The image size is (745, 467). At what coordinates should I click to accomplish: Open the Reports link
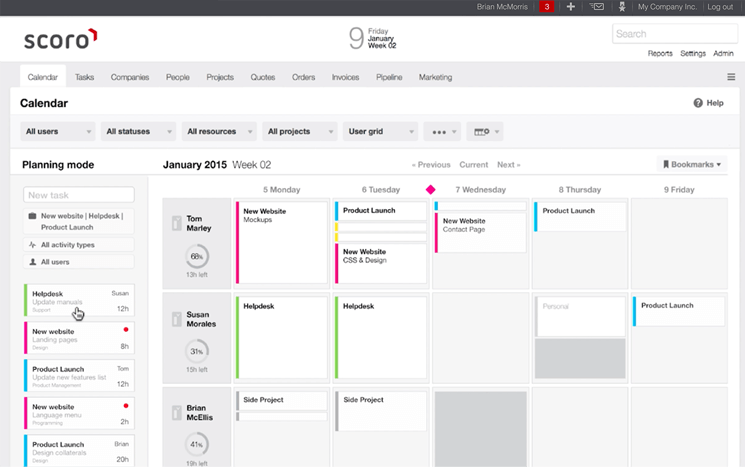[660, 53]
